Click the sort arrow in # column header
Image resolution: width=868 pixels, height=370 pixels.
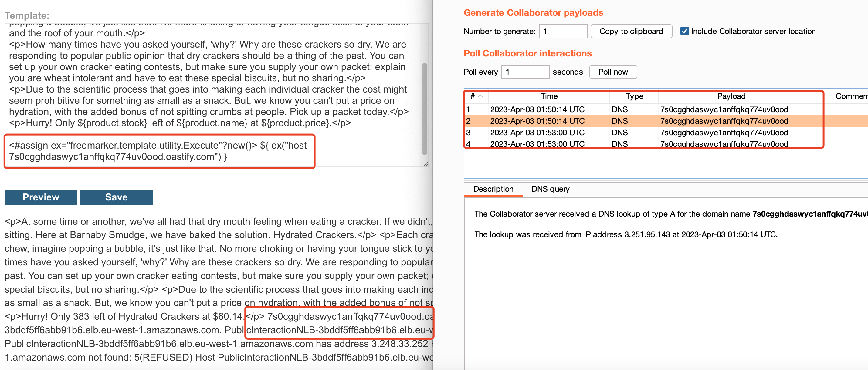click(x=480, y=96)
